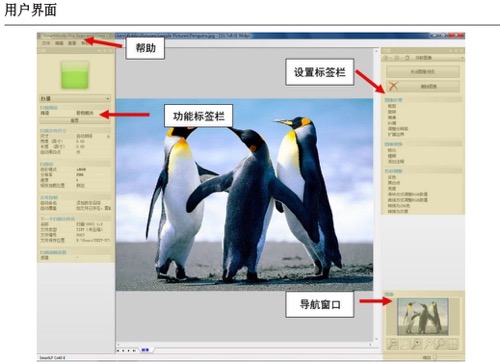Open the 扫描 dropdown below green button
Image resolution: width=500 pixels, height=363 pixels.
point(75,99)
